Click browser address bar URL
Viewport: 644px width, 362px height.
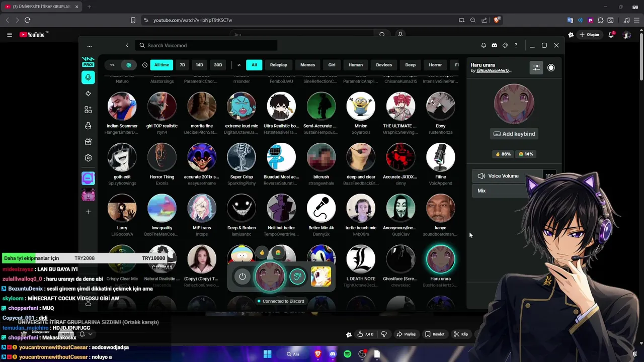point(193,20)
